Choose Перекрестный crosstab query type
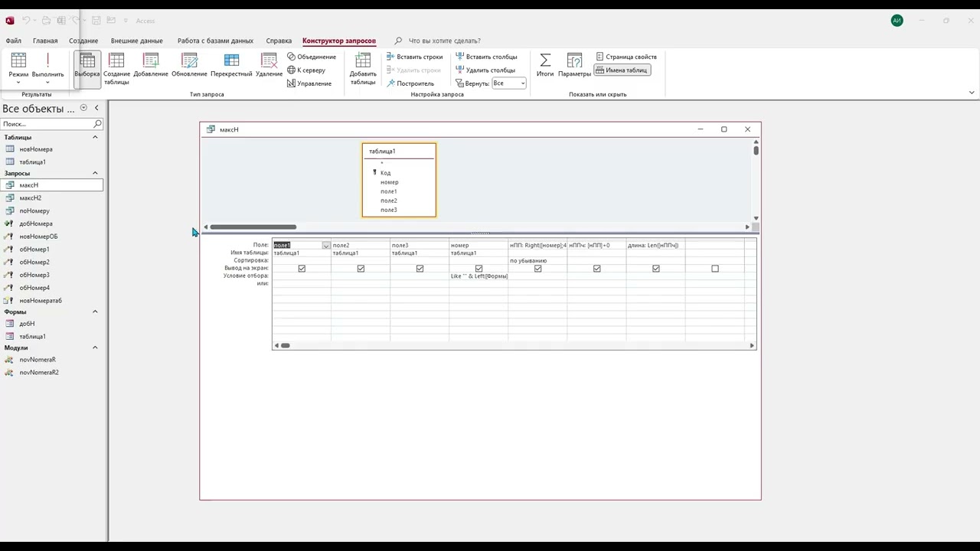This screenshot has height=551, width=980. 231,66
